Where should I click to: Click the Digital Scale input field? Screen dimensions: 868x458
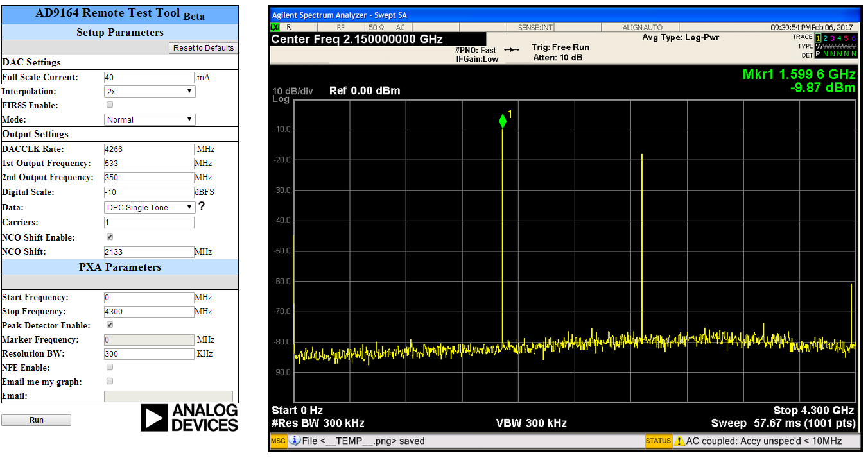click(x=149, y=192)
